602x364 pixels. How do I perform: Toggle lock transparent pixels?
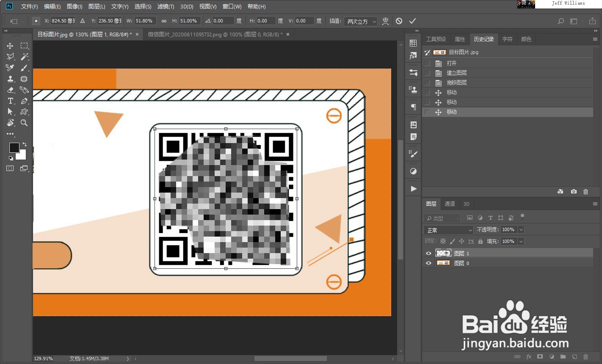click(443, 241)
